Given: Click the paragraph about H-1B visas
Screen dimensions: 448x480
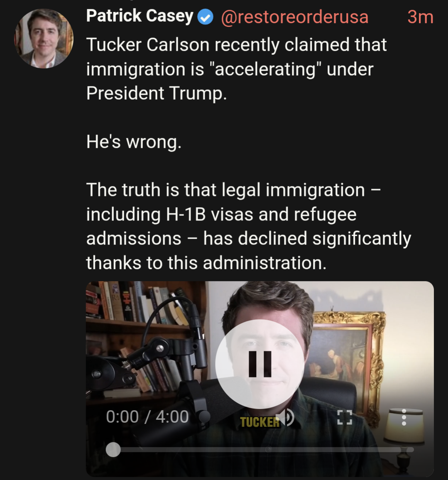Looking at the screenshot, I should pos(248,226).
